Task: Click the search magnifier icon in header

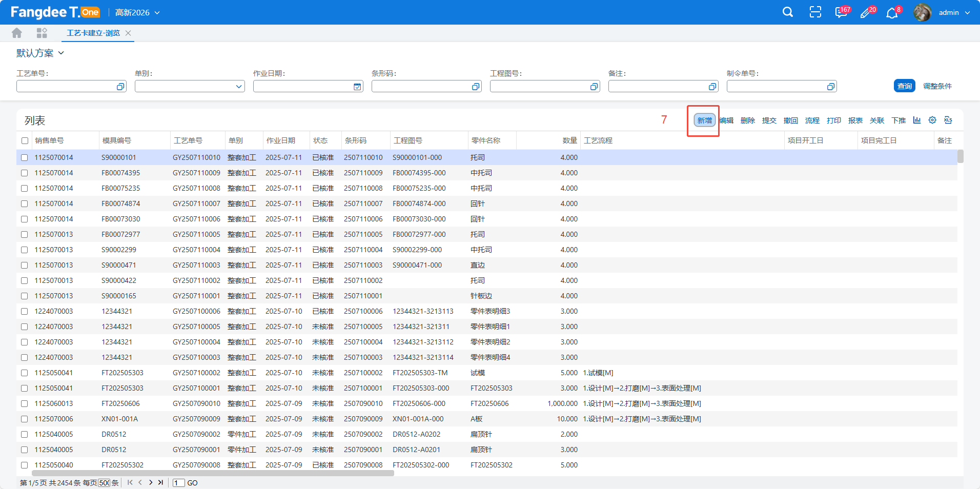Action: pyautogui.click(x=788, y=12)
